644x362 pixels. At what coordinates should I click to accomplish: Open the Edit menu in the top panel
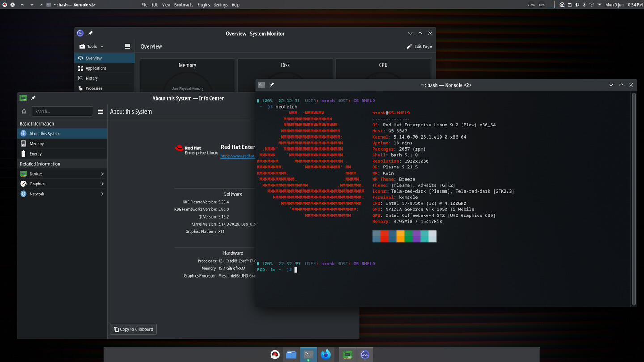click(155, 4)
